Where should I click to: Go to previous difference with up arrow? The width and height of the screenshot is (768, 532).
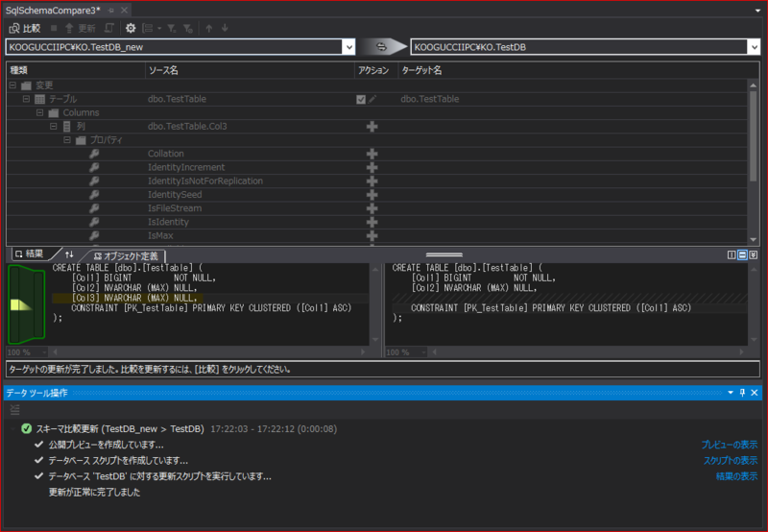209,29
